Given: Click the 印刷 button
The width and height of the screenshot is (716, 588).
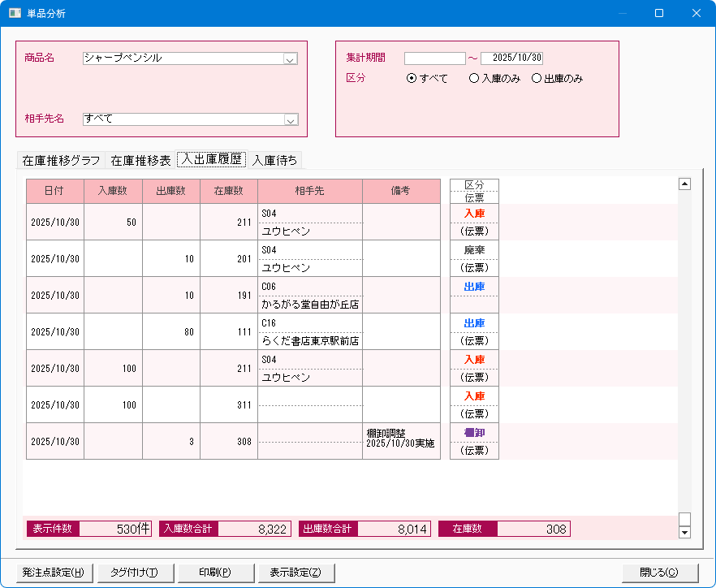Looking at the screenshot, I should [x=215, y=572].
